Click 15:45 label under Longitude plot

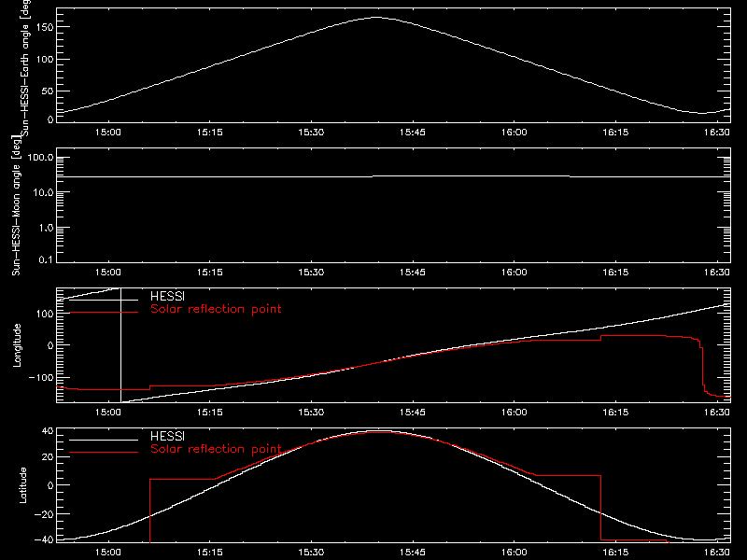413,413
